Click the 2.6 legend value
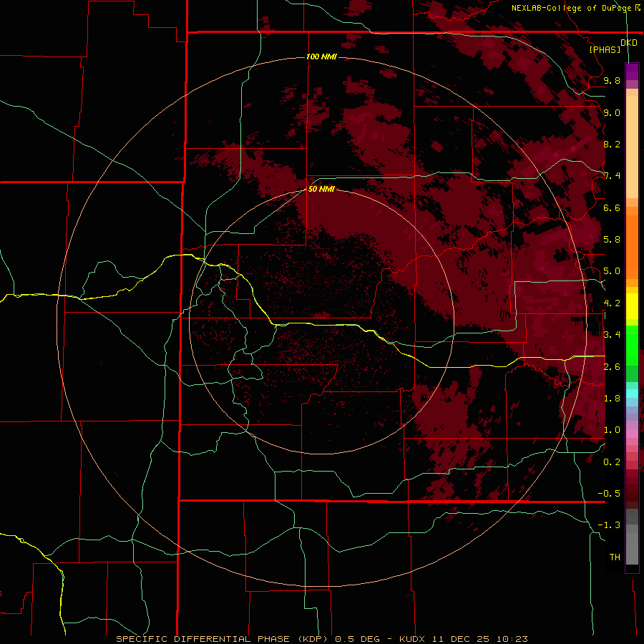Viewport: 644px width, 644px height. click(x=612, y=367)
